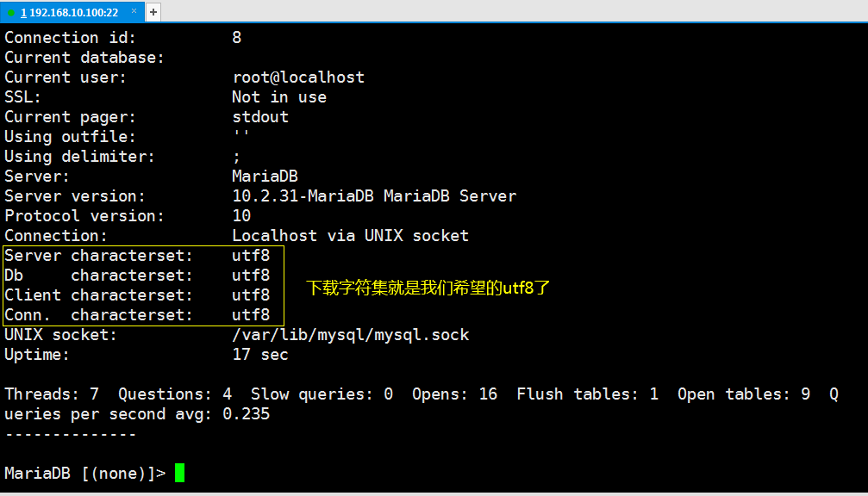The image size is (868, 496).
Task: Click the Queries per second avg value
Action: click(x=246, y=414)
